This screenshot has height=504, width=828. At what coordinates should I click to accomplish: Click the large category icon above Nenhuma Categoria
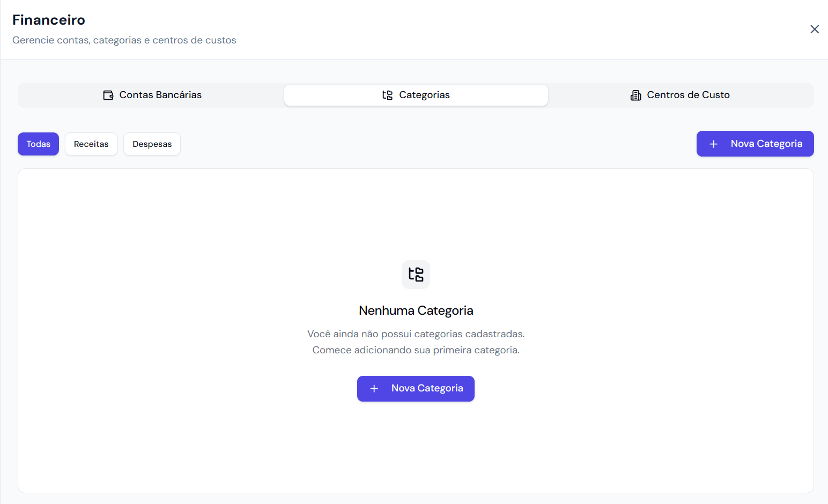[x=416, y=275]
